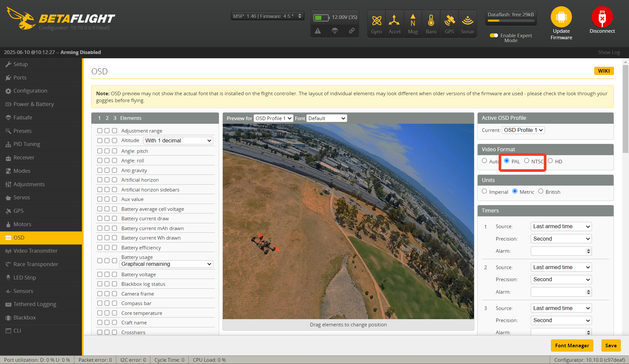Click the Receiver tab icon
The height and width of the screenshot is (364, 629).
pos(8,158)
